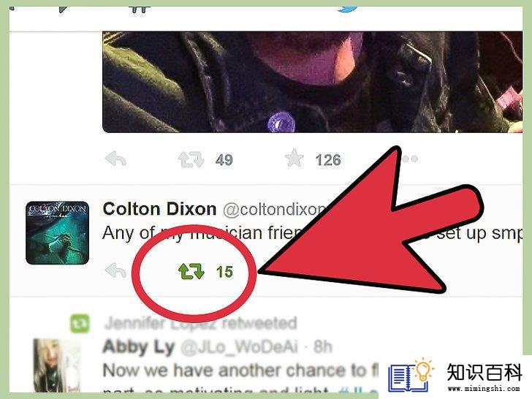Click the reply arrow under the photo tweet

[115, 159]
